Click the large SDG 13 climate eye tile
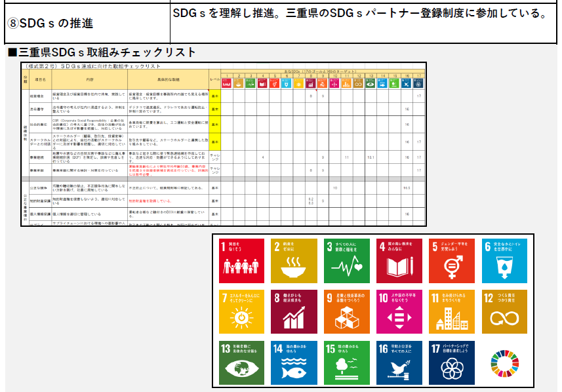 (241, 363)
